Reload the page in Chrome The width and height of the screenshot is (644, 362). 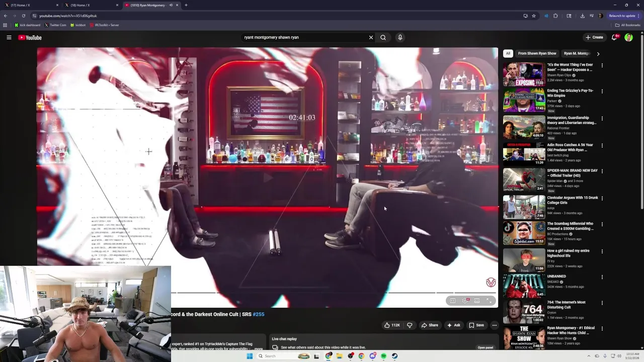coord(23,16)
